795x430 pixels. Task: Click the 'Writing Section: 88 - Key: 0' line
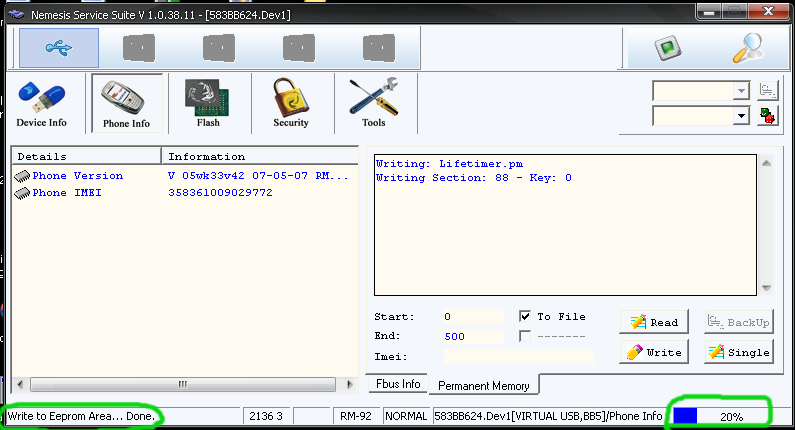point(474,178)
